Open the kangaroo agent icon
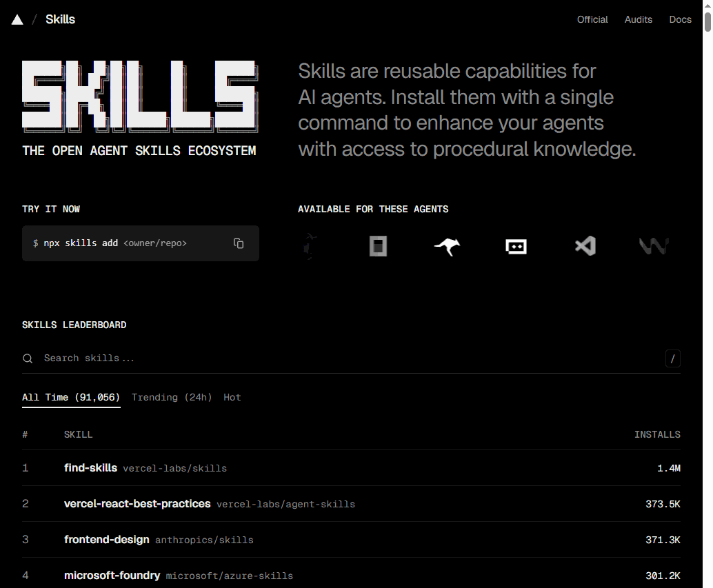The width and height of the screenshot is (713, 588). 447,247
